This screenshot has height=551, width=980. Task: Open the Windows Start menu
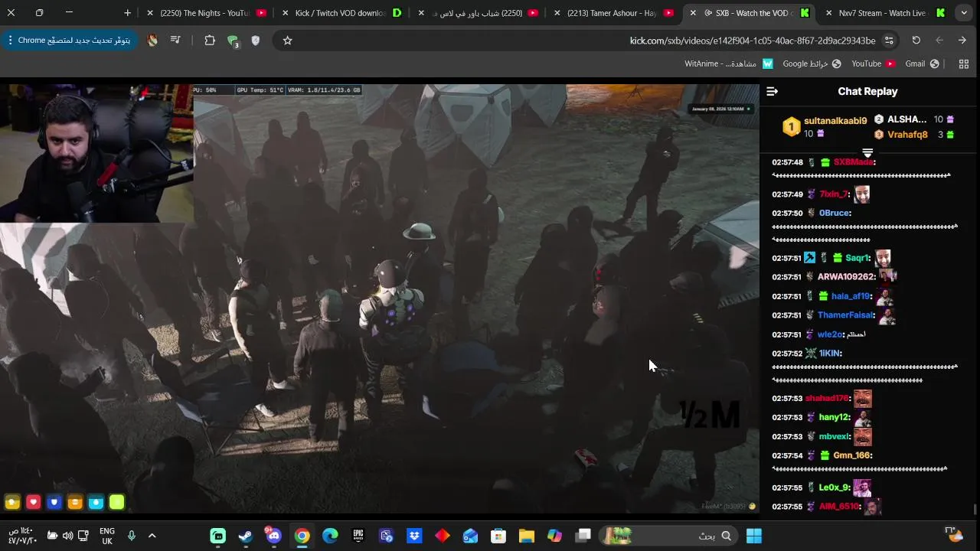point(754,536)
